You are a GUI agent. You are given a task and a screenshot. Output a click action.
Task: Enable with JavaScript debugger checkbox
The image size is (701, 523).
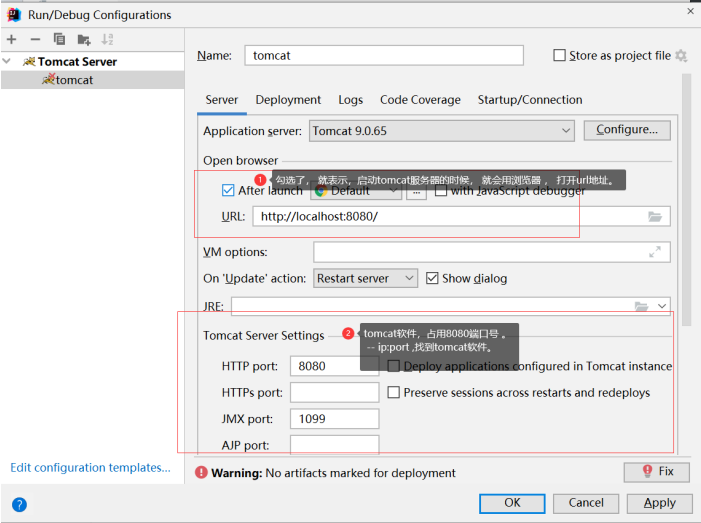click(441, 191)
